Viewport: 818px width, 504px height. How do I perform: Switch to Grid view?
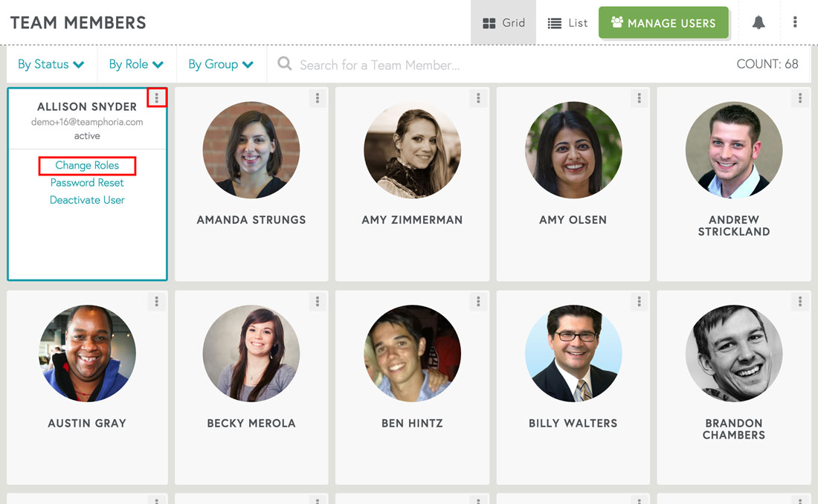click(503, 22)
